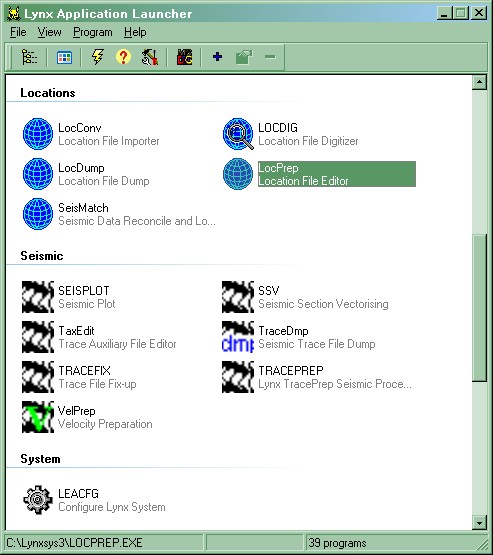This screenshot has width=493, height=555.
Task: Click the scrollbar down arrow
Action: [480, 522]
